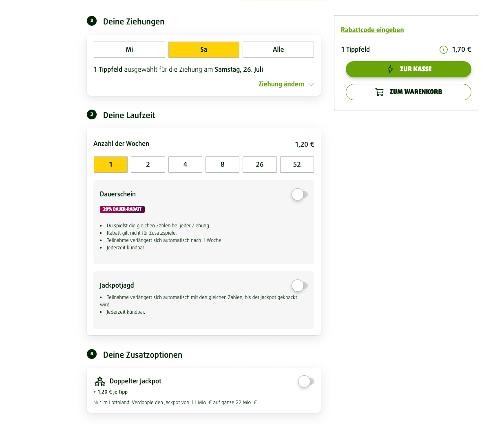Open the Rabattcode eingeben link
This screenshot has height=429, width=504.
pos(372,30)
